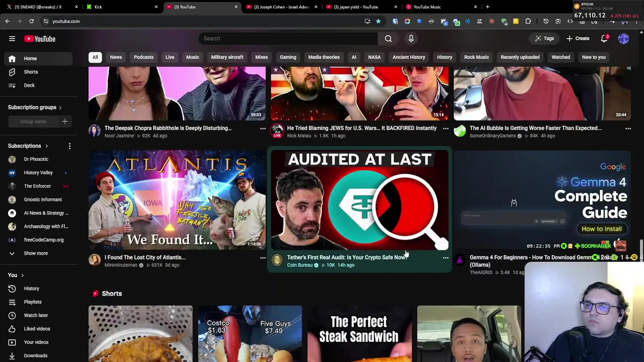The height and width of the screenshot is (362, 644).
Task: Select the Military aircraft chip
Action: pos(227,57)
